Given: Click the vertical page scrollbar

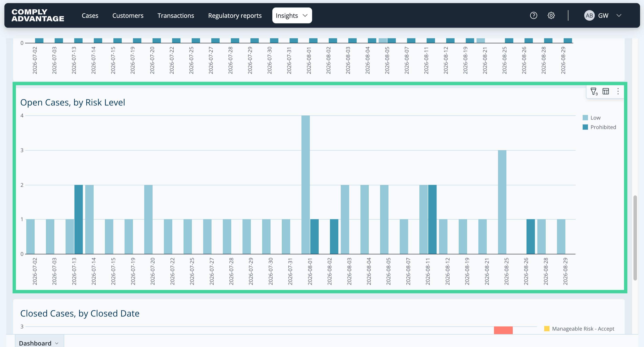Looking at the screenshot, I should 635,238.
